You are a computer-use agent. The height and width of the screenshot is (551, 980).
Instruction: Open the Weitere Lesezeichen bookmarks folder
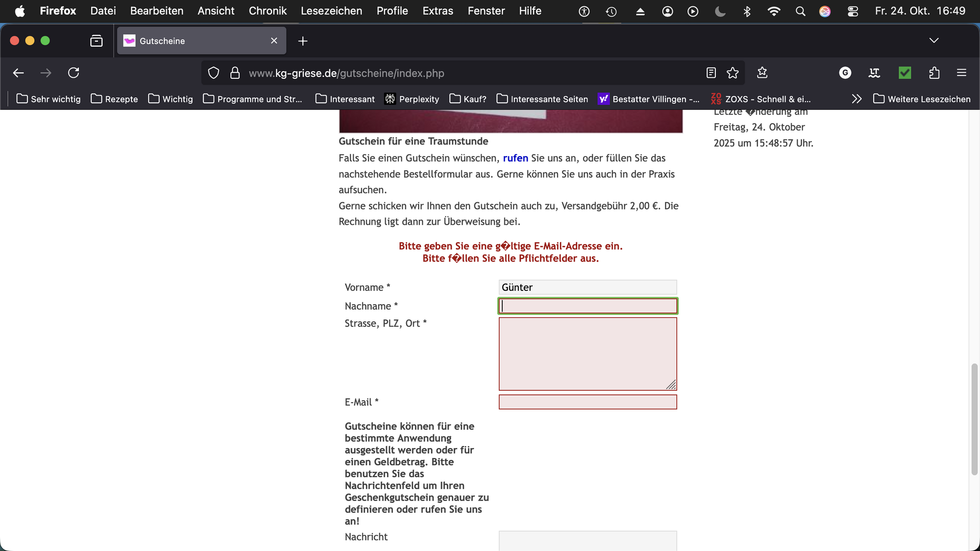pos(922,99)
